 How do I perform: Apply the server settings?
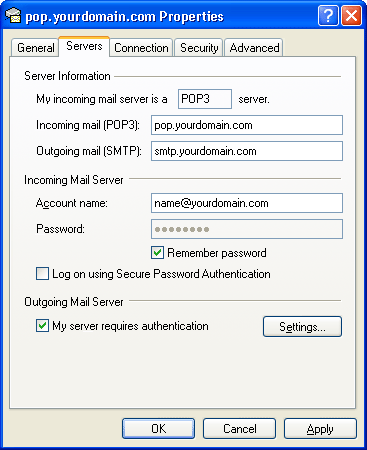click(x=320, y=429)
